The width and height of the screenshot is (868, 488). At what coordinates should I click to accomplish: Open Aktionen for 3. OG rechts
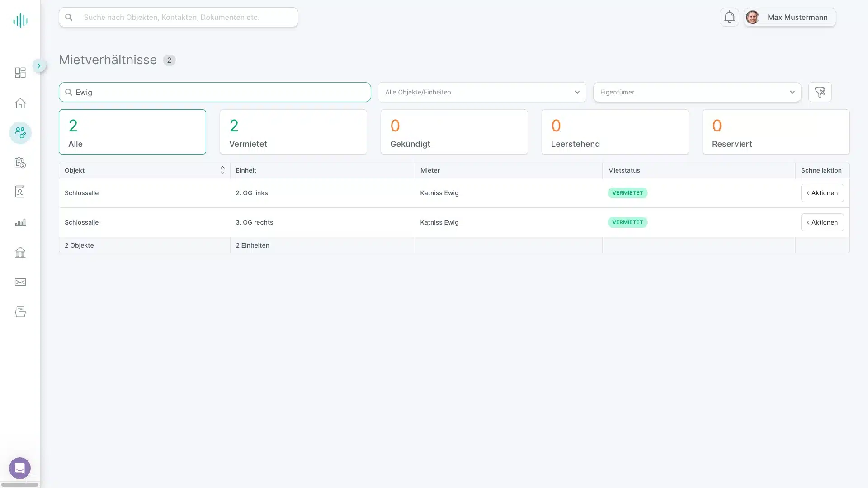click(x=822, y=222)
